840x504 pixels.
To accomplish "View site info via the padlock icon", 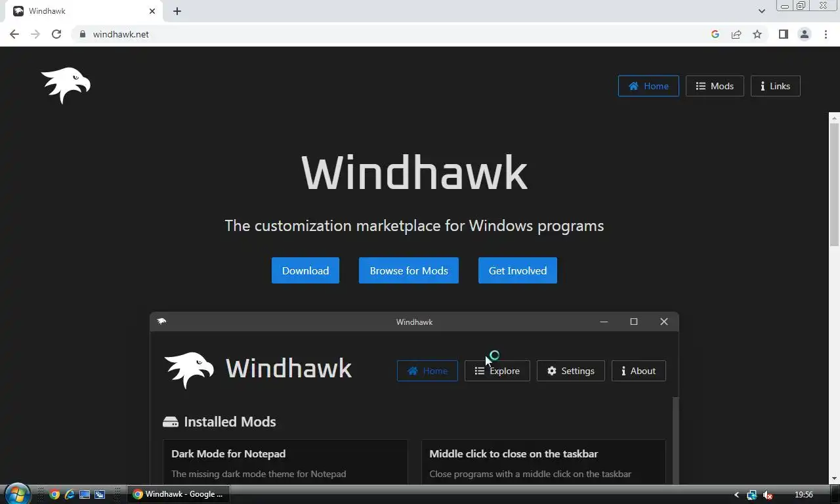I will 83,34.
